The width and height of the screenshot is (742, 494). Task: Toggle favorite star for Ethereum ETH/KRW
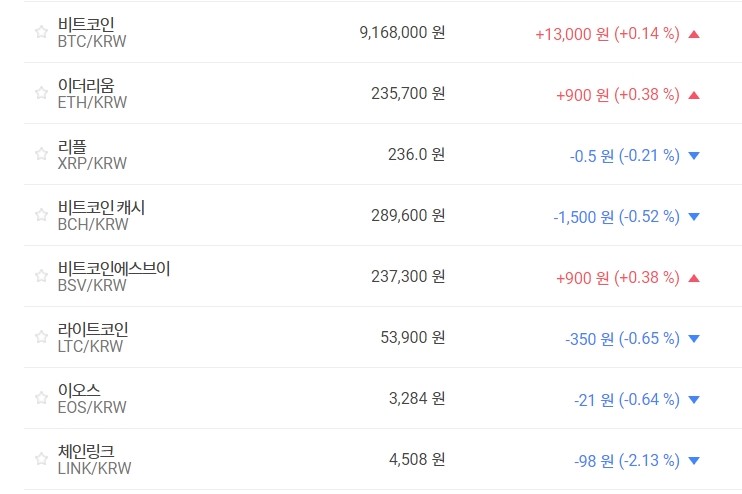(x=41, y=93)
